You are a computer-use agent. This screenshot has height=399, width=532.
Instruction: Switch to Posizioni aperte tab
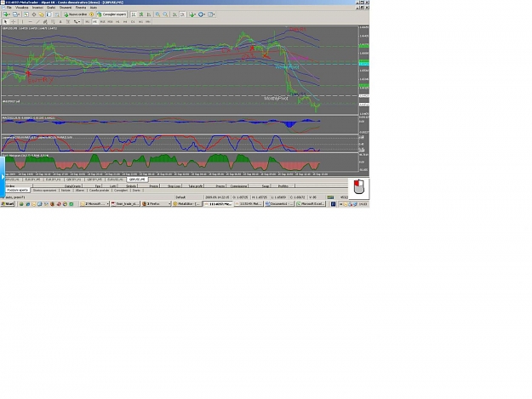17,191
